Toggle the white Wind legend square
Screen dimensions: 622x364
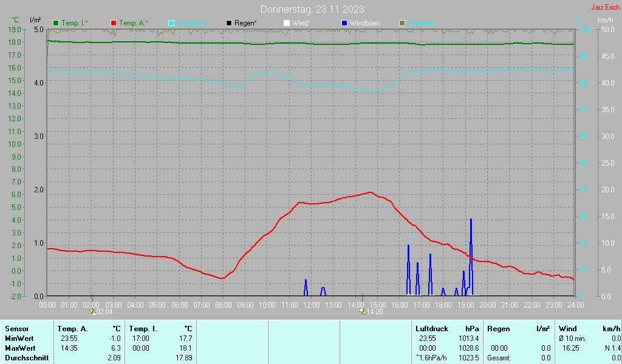(x=287, y=23)
